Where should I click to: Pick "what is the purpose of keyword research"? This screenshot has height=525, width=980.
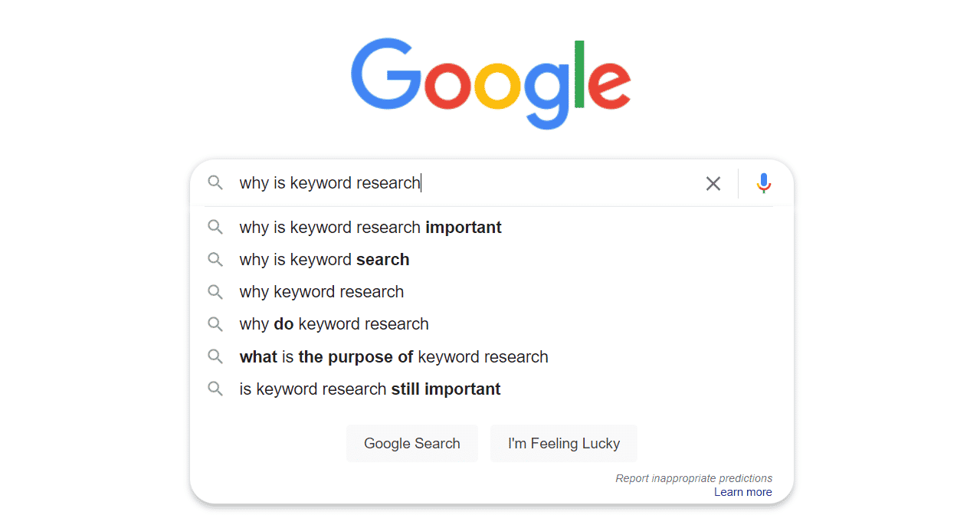click(492, 356)
